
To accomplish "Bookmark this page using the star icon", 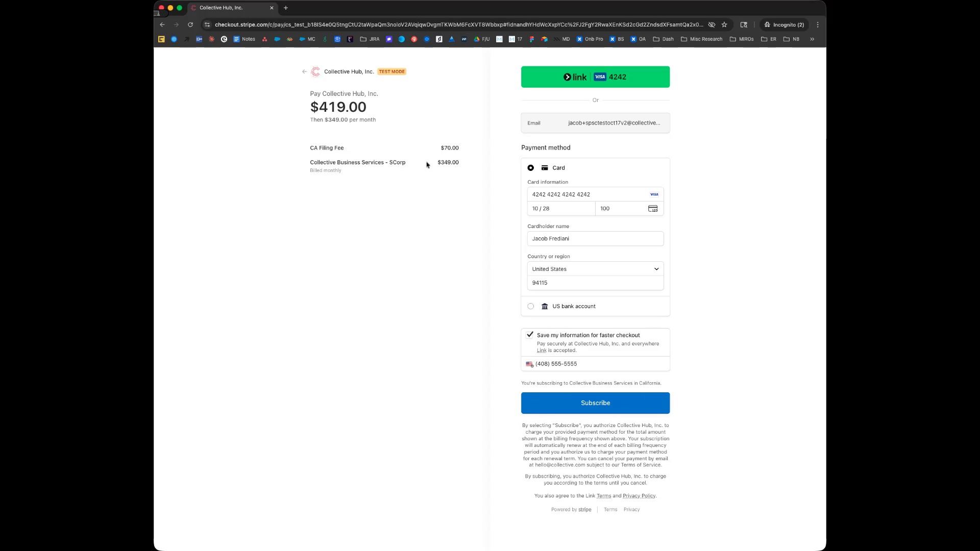I will point(724,24).
